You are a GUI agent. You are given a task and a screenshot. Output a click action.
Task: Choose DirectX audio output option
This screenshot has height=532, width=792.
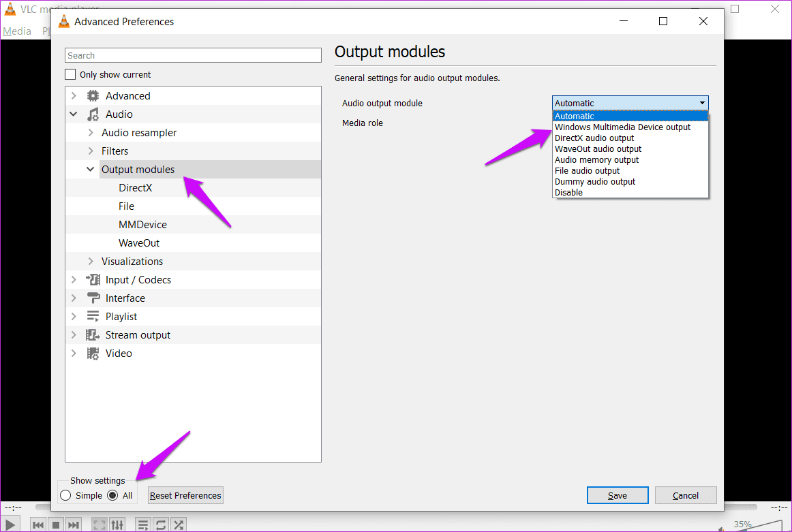(630, 138)
